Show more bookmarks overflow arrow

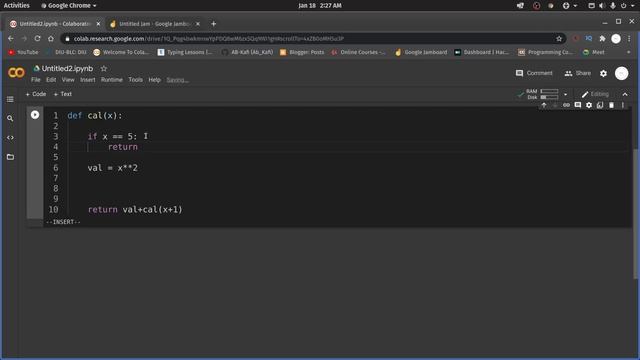628,52
